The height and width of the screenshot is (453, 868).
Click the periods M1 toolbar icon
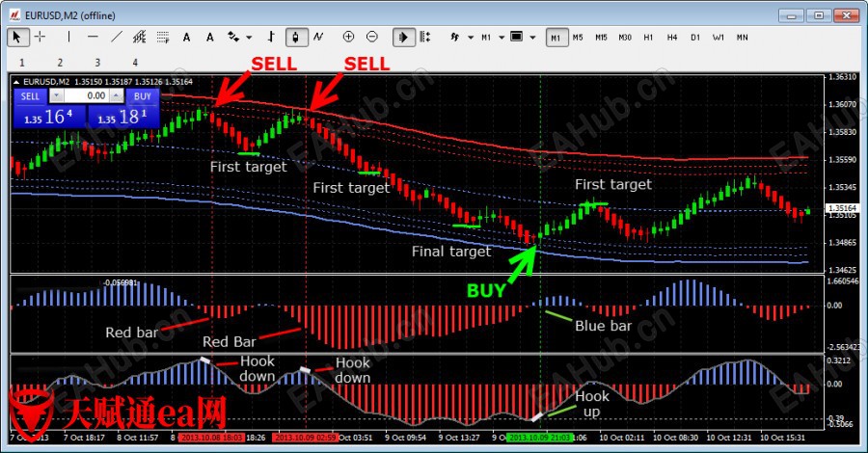pos(486,37)
